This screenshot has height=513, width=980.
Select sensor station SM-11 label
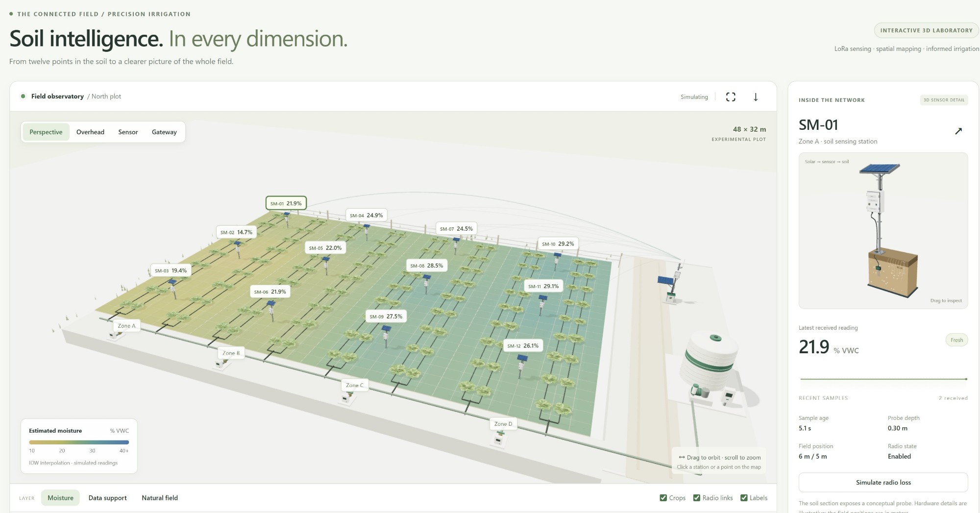point(543,286)
